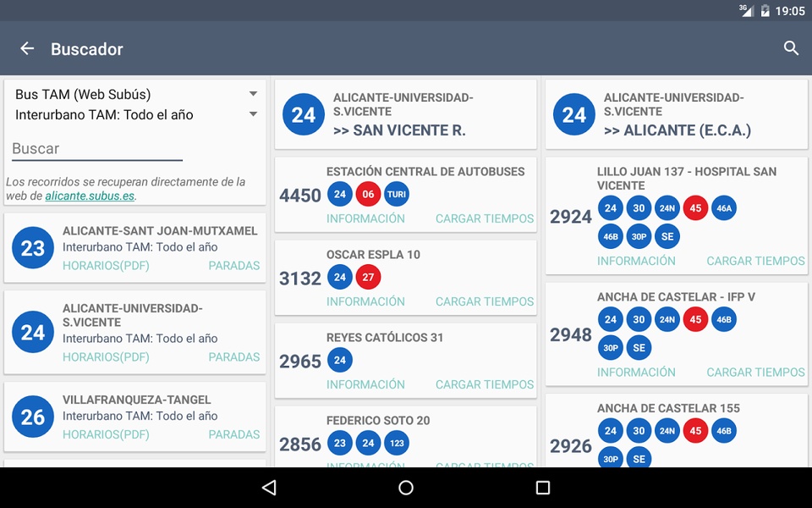
Task: Tap 30P badge at stop 2924
Action: [639, 236]
